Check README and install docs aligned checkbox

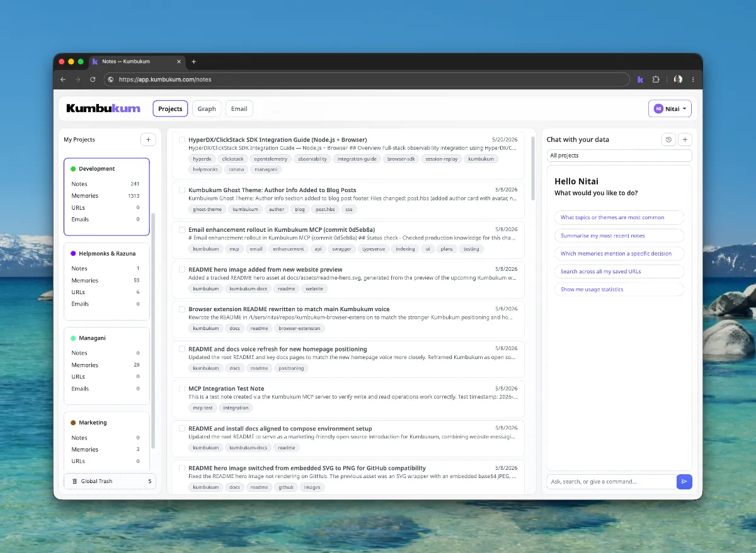[181, 428]
